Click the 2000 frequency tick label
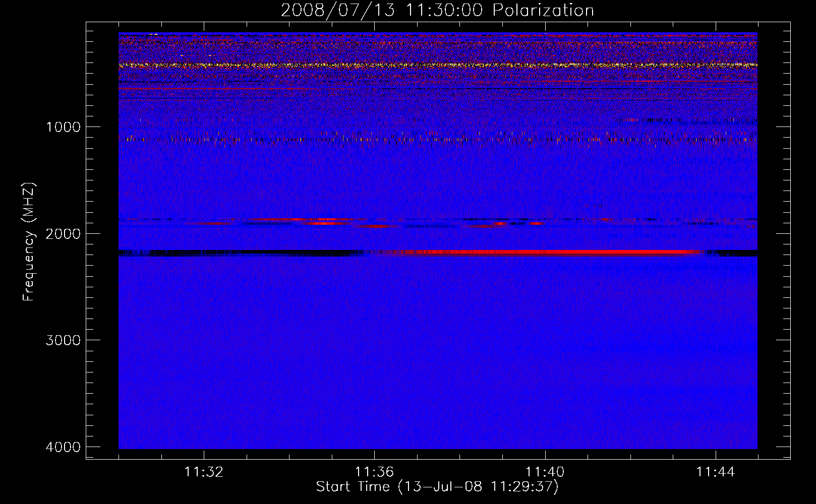Viewport: 816px width, 504px height. 63,233
